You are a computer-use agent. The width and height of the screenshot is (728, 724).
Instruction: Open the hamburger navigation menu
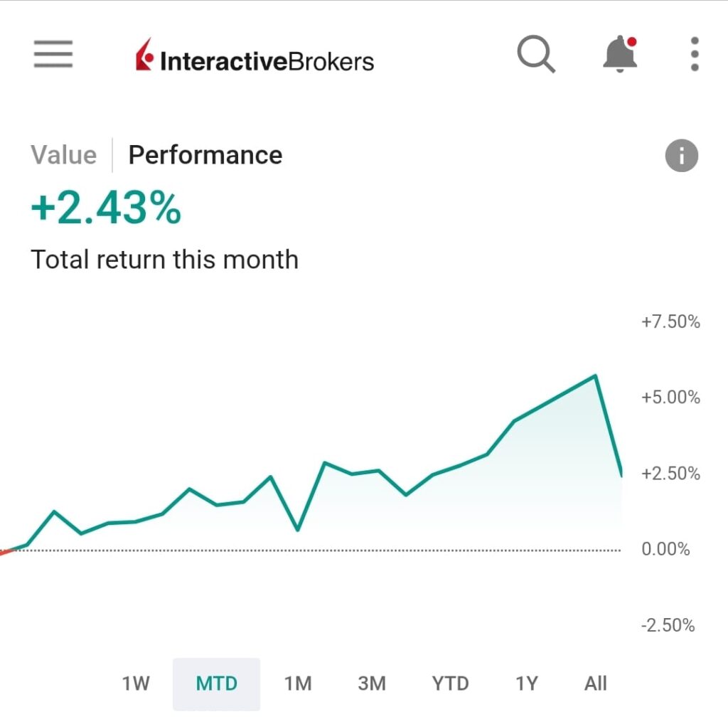[x=53, y=54]
